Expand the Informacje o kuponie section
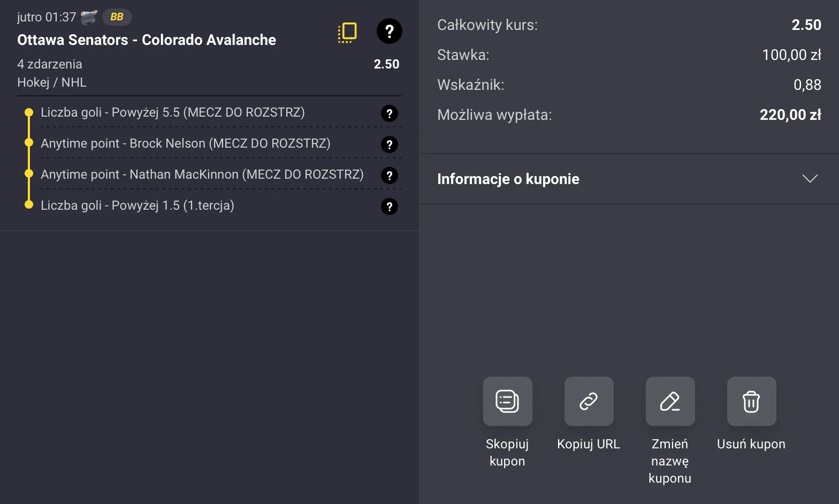 pyautogui.click(x=508, y=179)
